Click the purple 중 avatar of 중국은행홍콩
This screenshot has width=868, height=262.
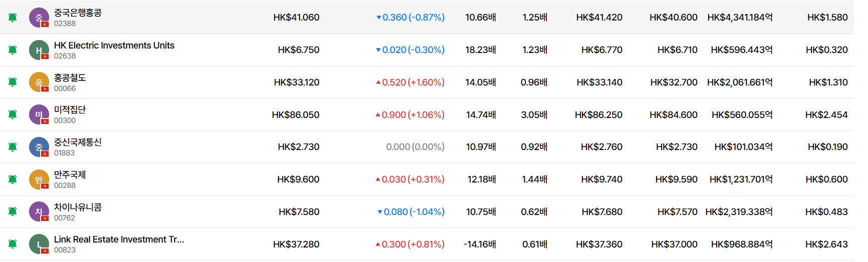(39, 17)
